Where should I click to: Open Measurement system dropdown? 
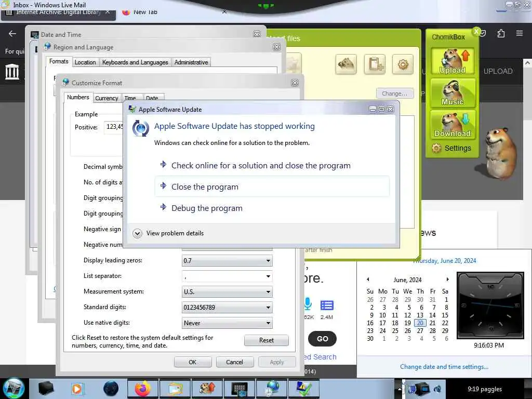[227, 292]
